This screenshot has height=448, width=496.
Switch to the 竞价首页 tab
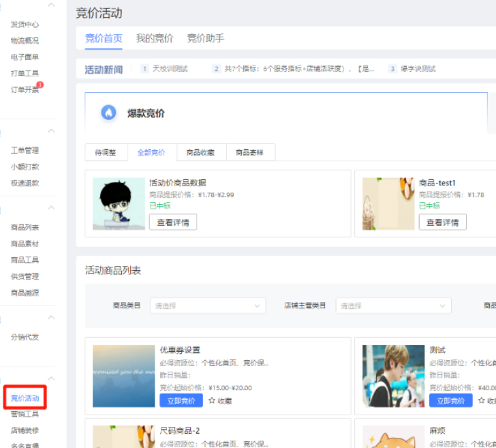click(x=104, y=38)
